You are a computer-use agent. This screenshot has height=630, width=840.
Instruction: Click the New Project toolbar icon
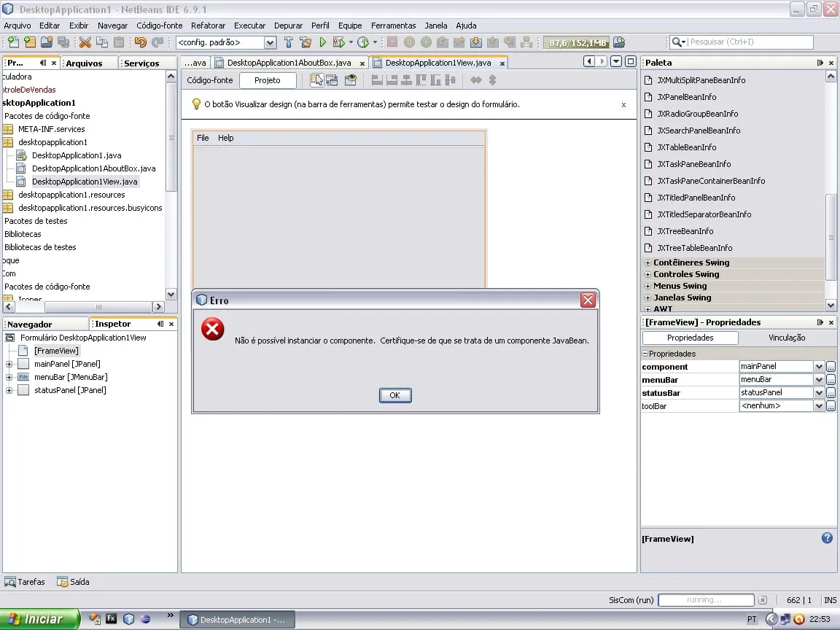[x=30, y=42]
